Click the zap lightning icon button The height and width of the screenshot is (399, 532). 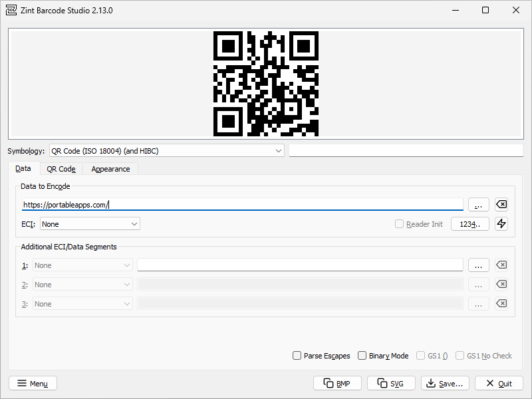coord(501,224)
